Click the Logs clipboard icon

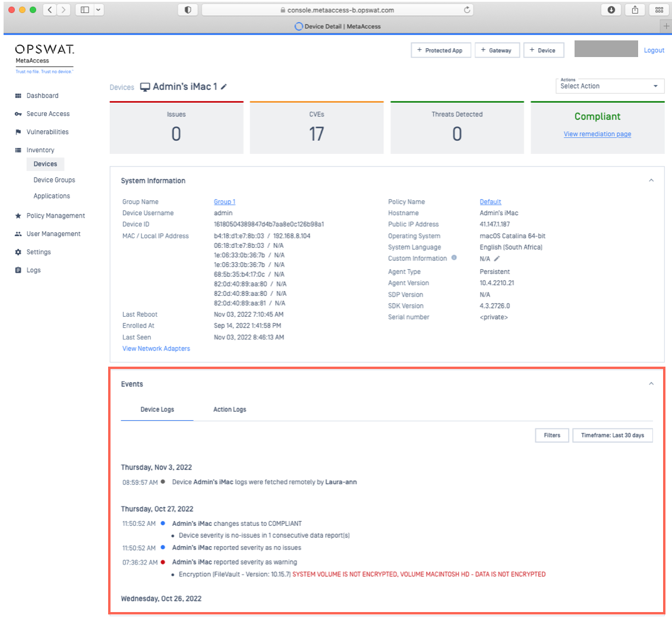tap(18, 270)
